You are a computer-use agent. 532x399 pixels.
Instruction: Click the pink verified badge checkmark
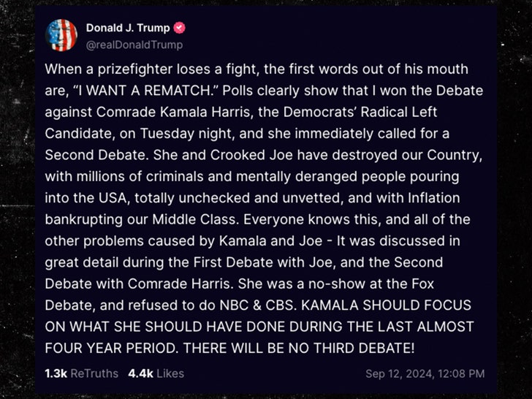(x=180, y=28)
